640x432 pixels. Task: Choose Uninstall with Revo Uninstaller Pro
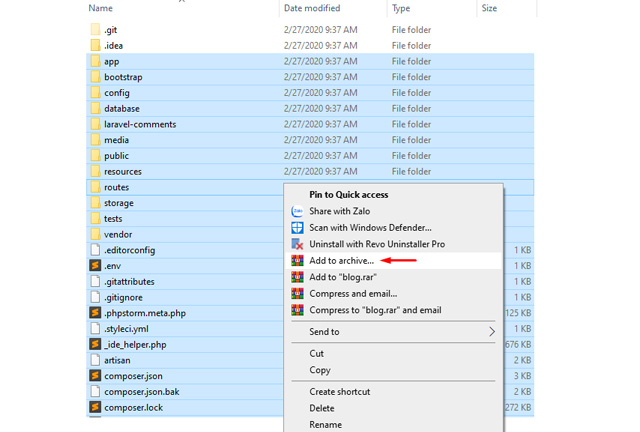(377, 244)
